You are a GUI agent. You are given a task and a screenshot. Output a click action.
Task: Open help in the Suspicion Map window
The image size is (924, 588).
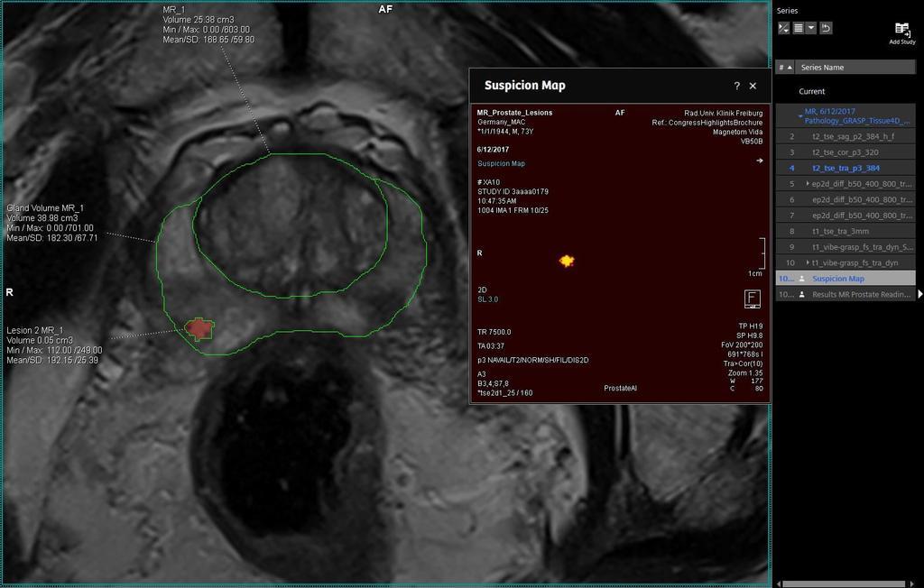pos(736,86)
